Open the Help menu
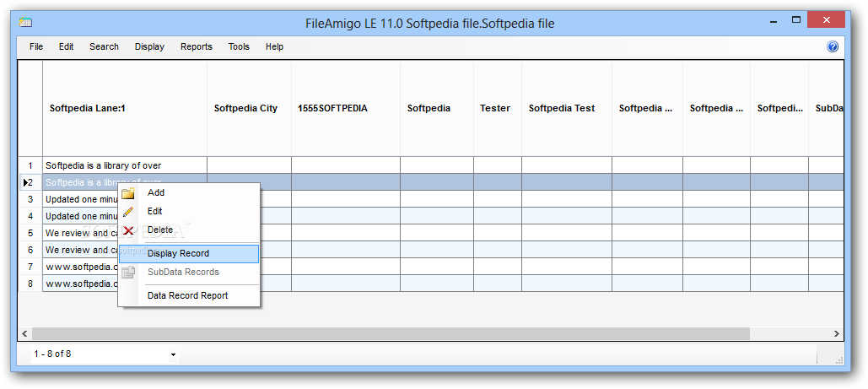The image size is (868, 389). [274, 46]
